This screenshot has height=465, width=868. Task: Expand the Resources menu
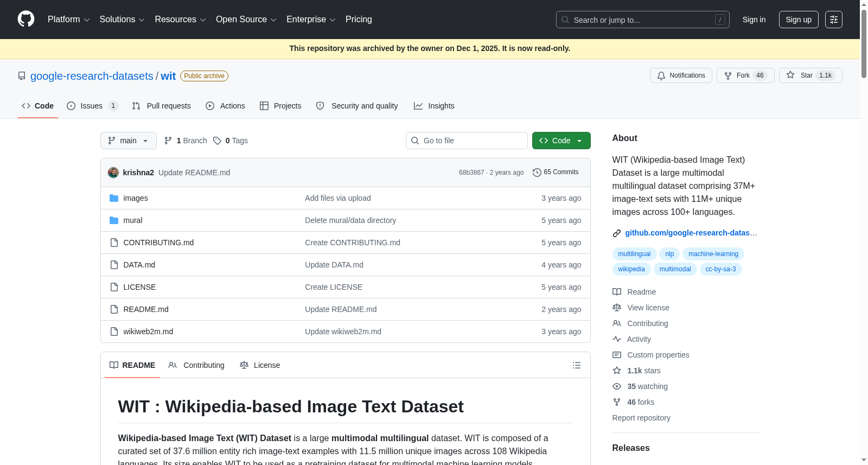180,20
